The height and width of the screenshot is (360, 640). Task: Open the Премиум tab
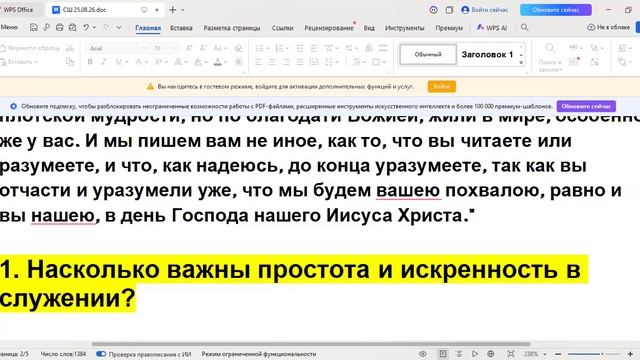[449, 28]
